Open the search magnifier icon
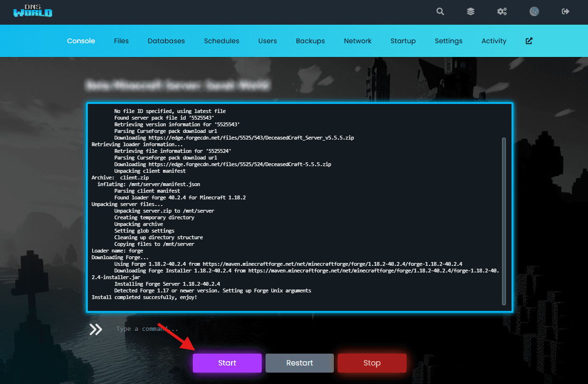588x384 pixels. point(440,11)
